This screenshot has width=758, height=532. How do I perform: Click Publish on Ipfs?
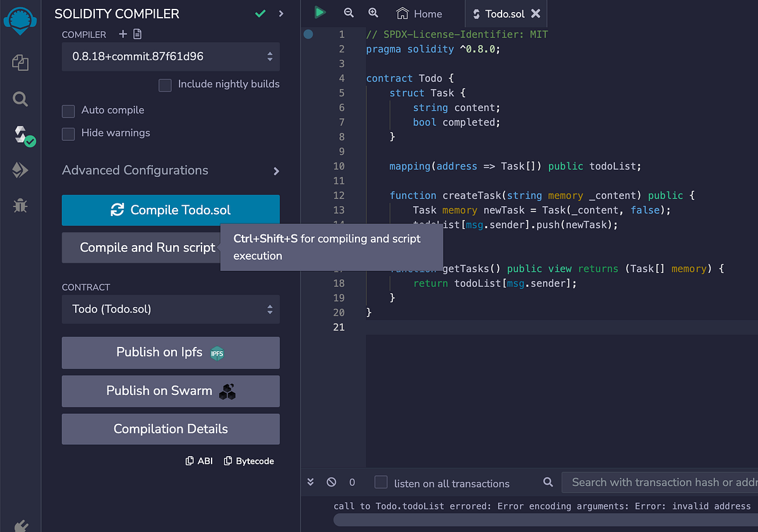point(171,353)
